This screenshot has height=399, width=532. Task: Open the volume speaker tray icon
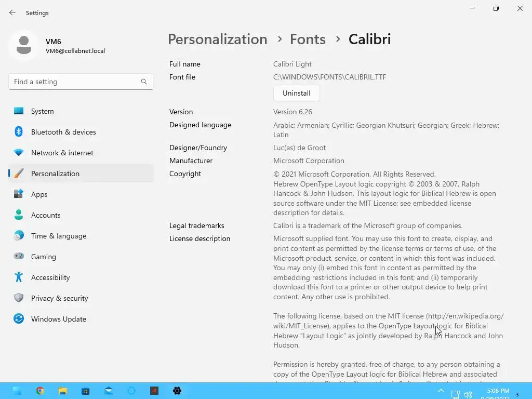(x=468, y=394)
